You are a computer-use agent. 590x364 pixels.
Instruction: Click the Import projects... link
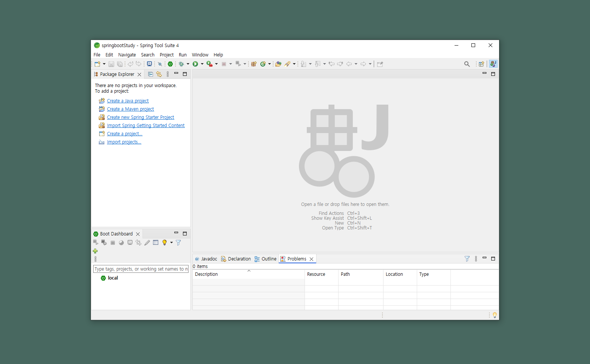pyautogui.click(x=124, y=142)
